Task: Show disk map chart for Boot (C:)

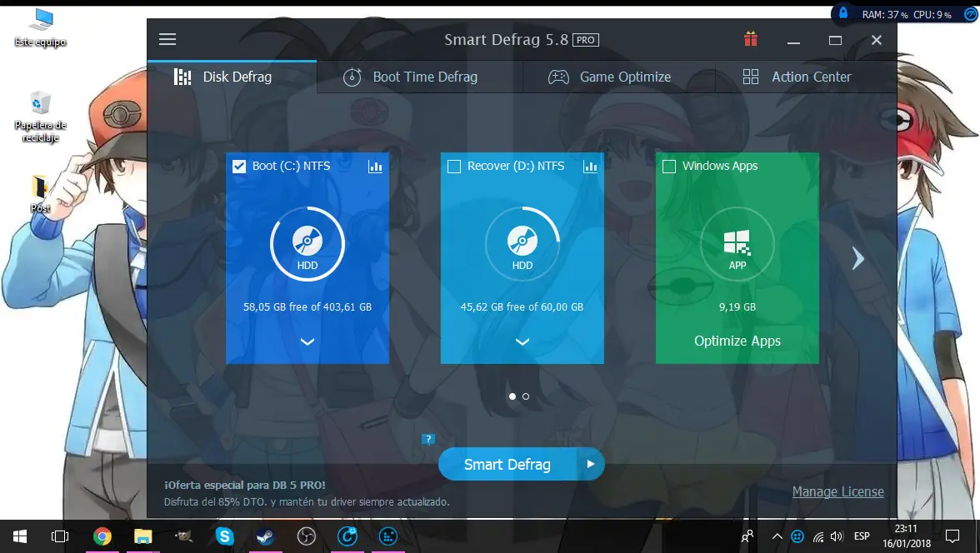Action: (x=375, y=167)
